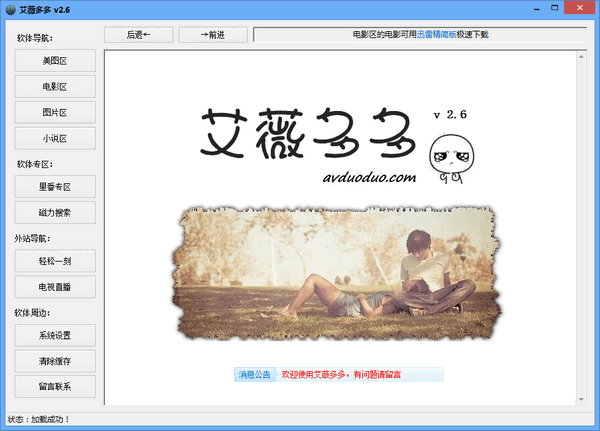This screenshot has width=600, height=431.
Task: Go back with the 后退← button
Action: click(139, 35)
